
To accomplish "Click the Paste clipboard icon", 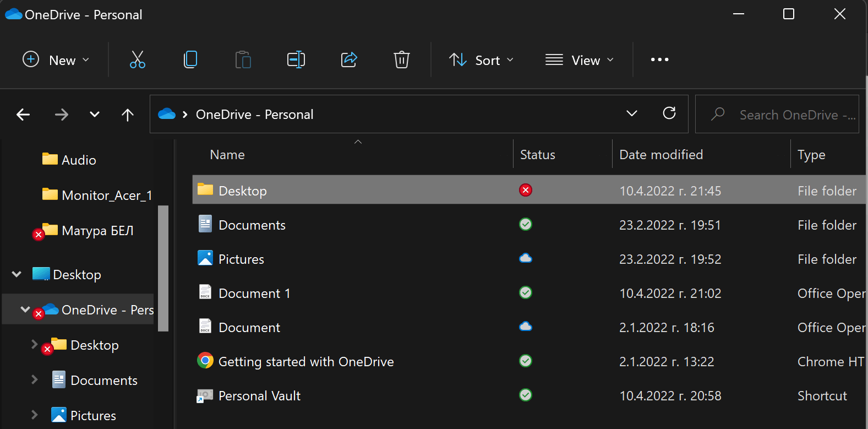I will (x=243, y=59).
